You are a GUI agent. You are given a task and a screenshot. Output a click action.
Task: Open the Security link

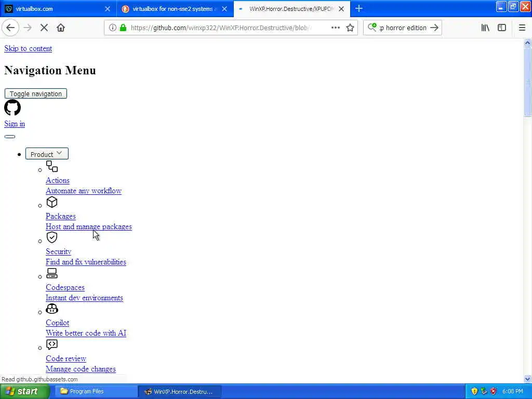58,252
